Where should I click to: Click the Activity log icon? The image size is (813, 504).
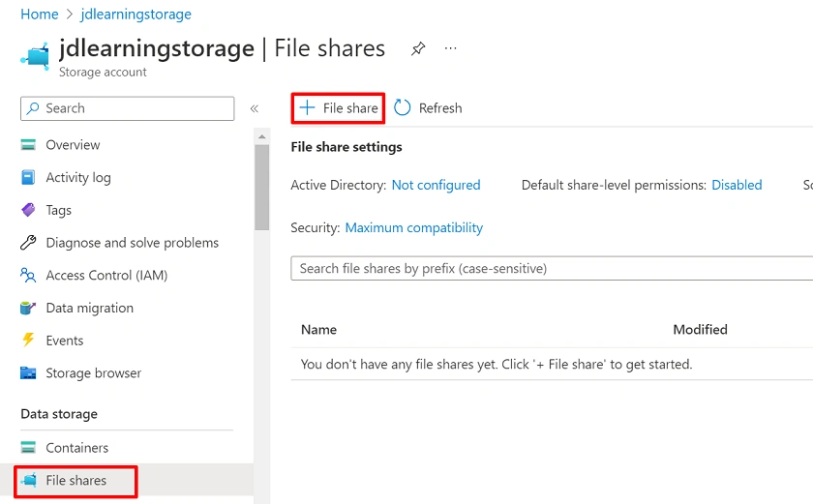pyautogui.click(x=28, y=177)
